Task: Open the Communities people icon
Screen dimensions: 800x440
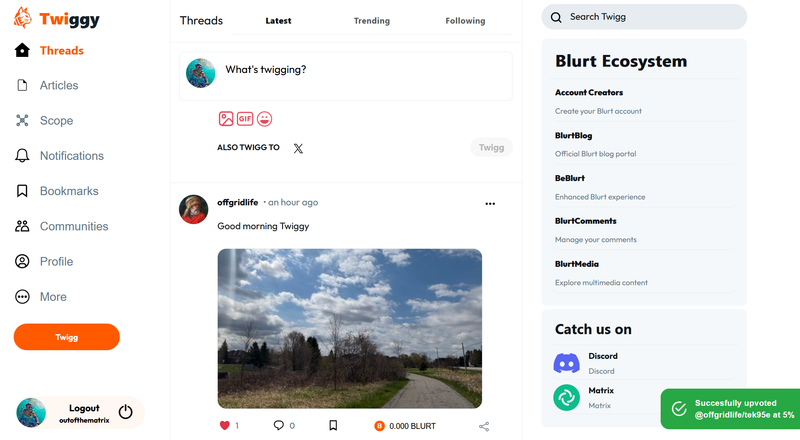Action: point(22,226)
